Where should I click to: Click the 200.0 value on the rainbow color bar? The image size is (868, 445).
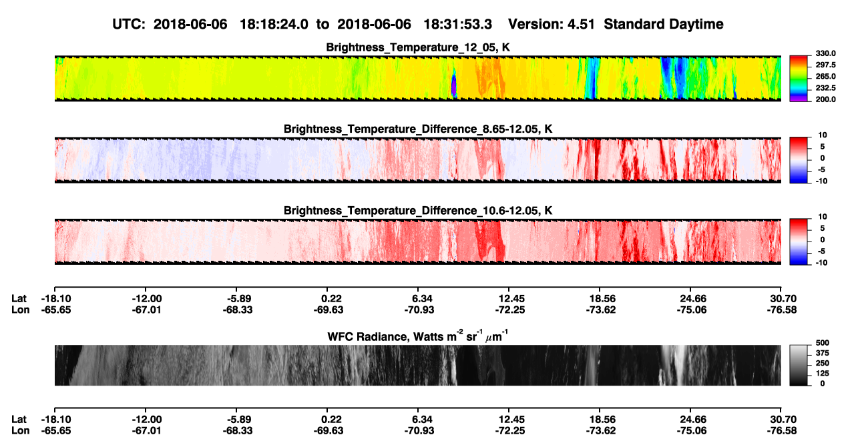826,99
